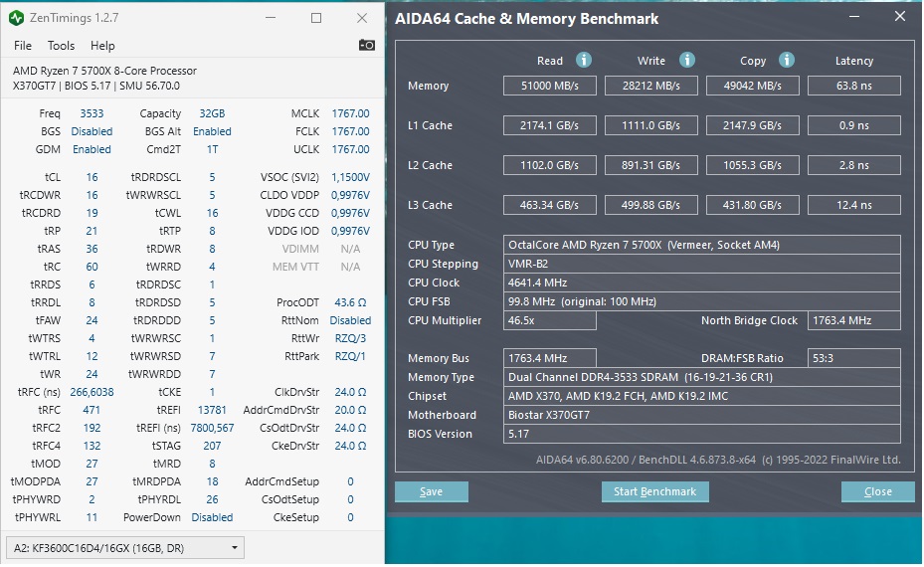
Task: Expand the memory module selector dropdown
Action: click(125, 548)
